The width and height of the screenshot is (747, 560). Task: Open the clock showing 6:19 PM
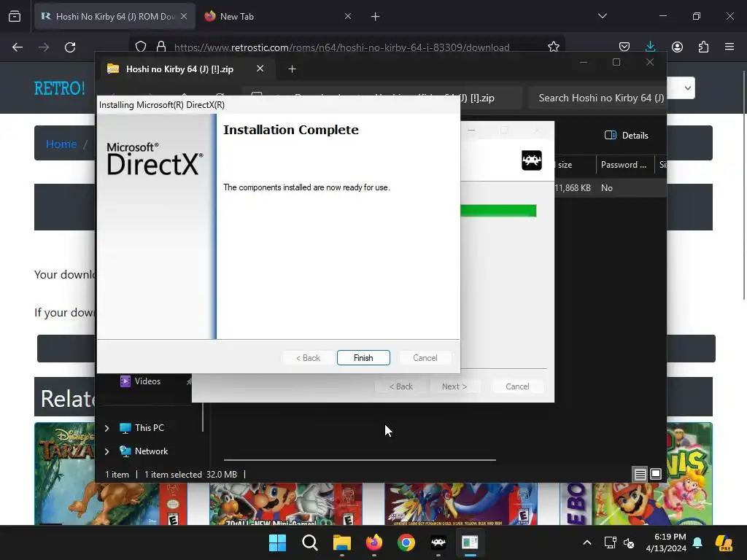(666, 542)
